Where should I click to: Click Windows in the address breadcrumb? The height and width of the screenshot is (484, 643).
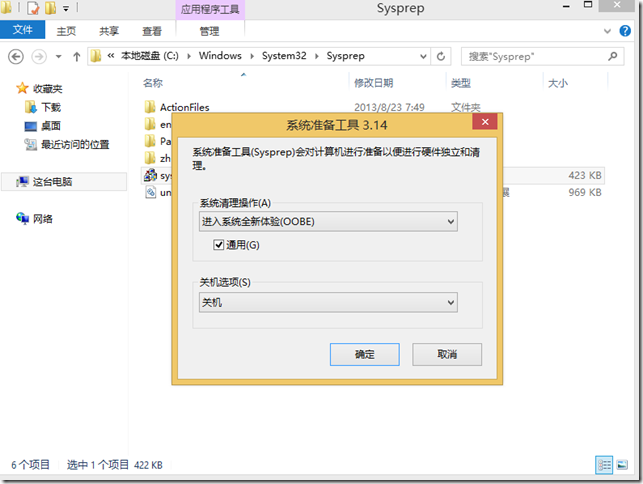(220, 56)
